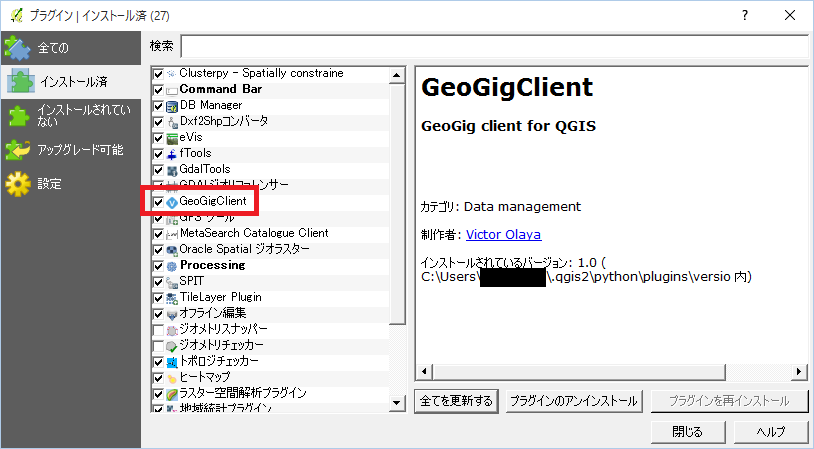Click the Clusterpy plugin icon

pos(172,74)
